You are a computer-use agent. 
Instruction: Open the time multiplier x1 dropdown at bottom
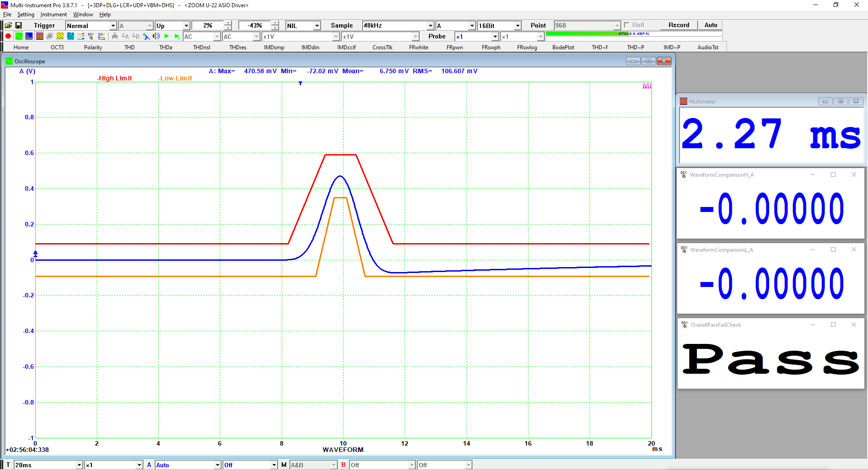[140, 465]
